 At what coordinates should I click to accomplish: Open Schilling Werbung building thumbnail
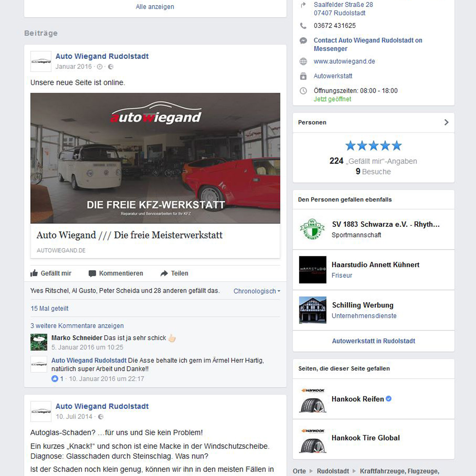pos(313,310)
